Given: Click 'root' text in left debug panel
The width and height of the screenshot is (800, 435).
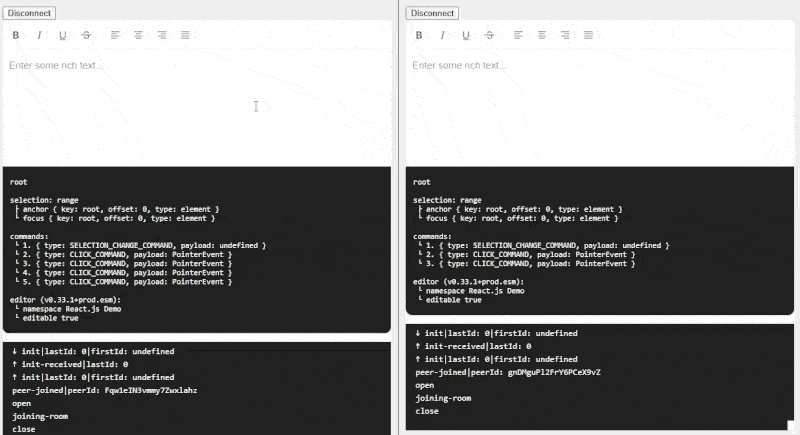Looking at the screenshot, I should [18, 182].
